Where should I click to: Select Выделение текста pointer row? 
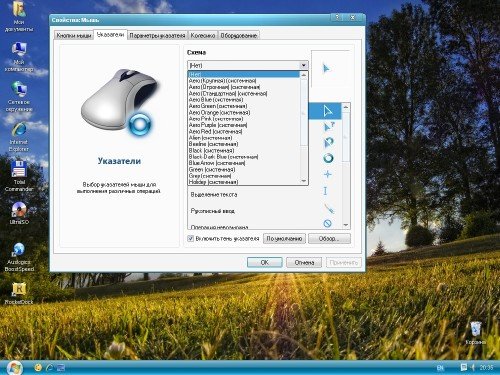(265, 194)
